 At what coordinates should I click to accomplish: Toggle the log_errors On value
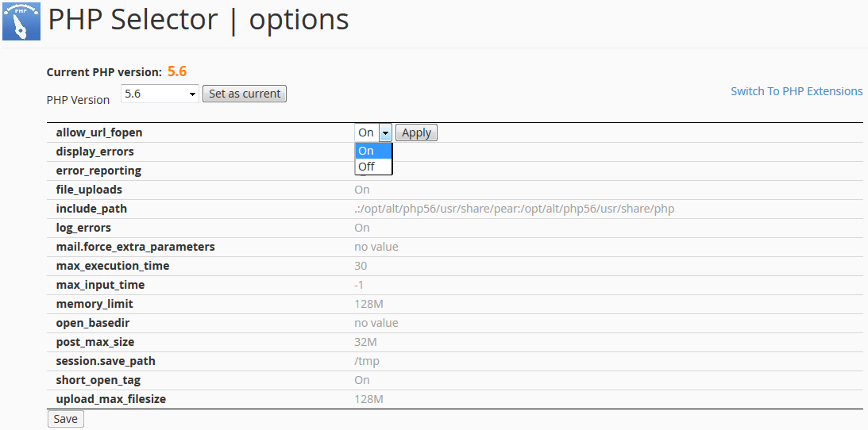362,228
